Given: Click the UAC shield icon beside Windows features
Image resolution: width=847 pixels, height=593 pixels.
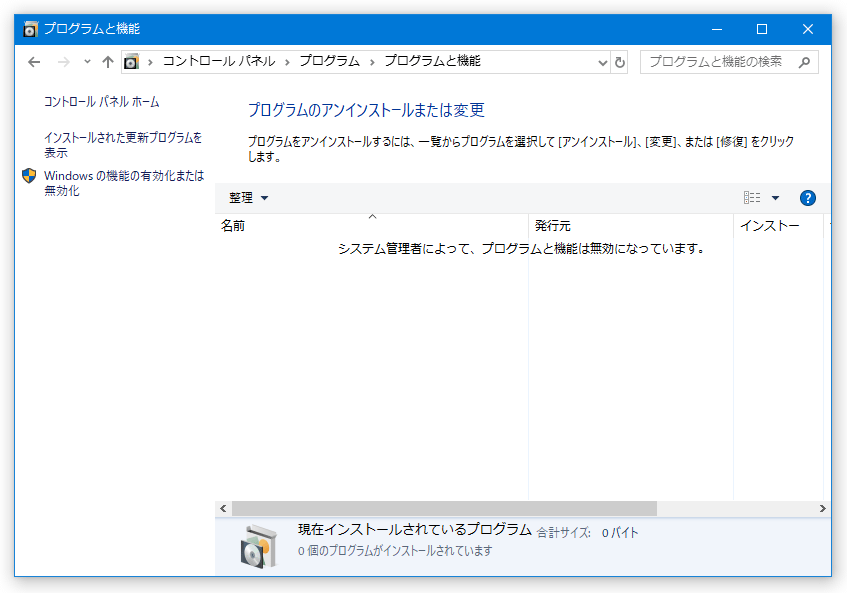Looking at the screenshot, I should pos(29,176).
